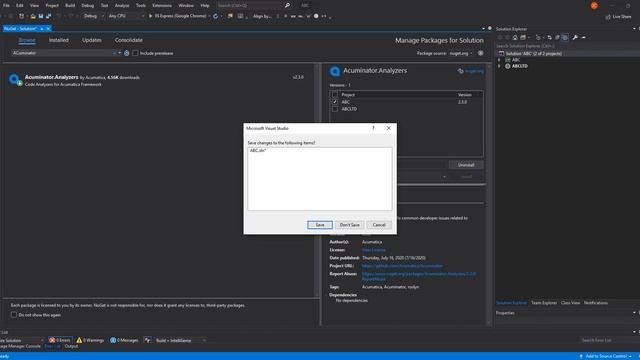The image size is (640, 360).
Task: Select ABC.sln* item in the dialog list
Action: pos(258,151)
